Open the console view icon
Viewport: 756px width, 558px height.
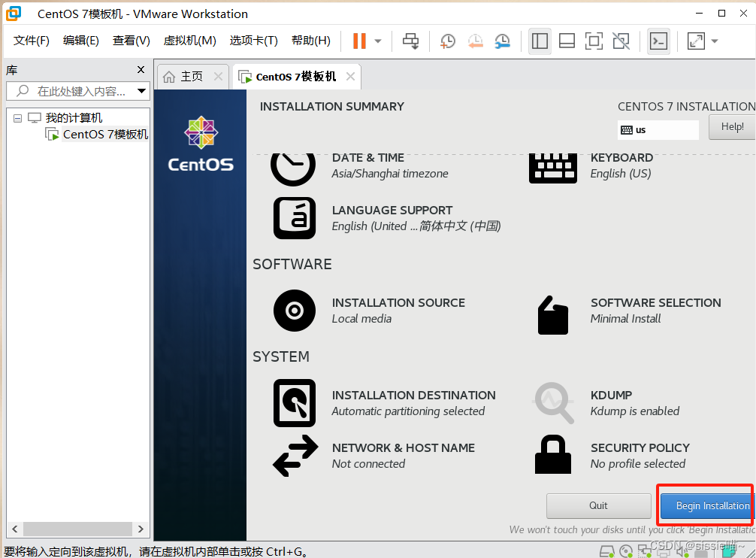click(x=658, y=41)
